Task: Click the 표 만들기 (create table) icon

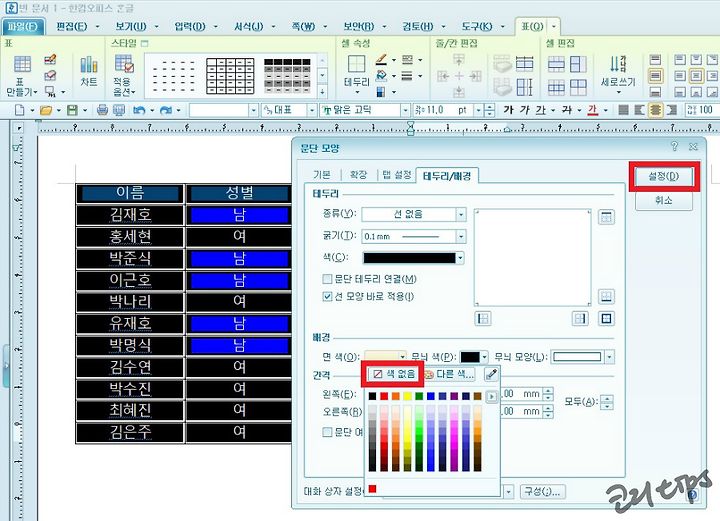Action: (22, 64)
